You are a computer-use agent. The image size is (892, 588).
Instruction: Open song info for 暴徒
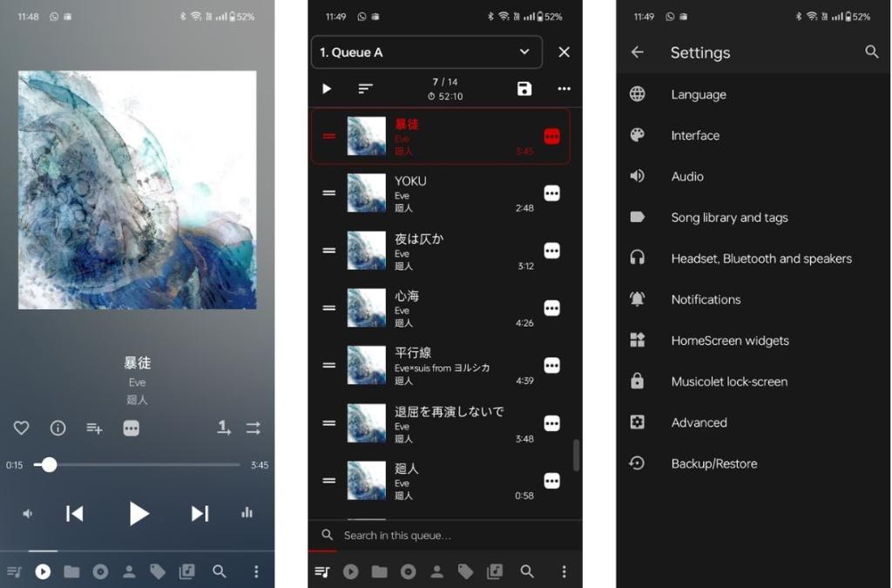(x=57, y=428)
